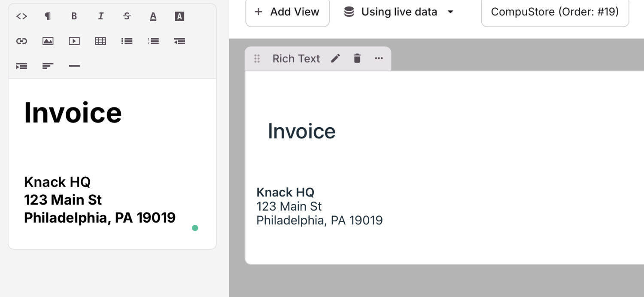Viewport: 644px width, 297px height.
Task: Insert a video embed
Action: pos(74,41)
